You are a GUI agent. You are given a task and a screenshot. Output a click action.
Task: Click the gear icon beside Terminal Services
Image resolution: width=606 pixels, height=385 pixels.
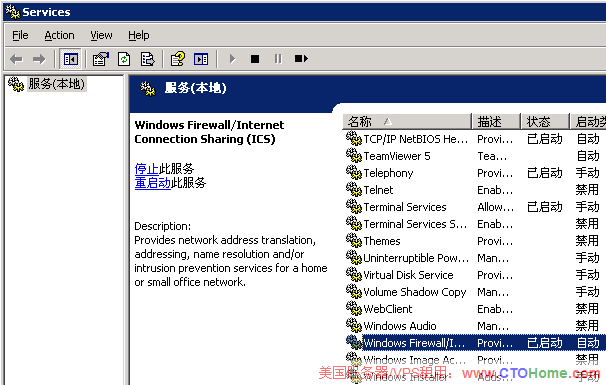click(354, 206)
